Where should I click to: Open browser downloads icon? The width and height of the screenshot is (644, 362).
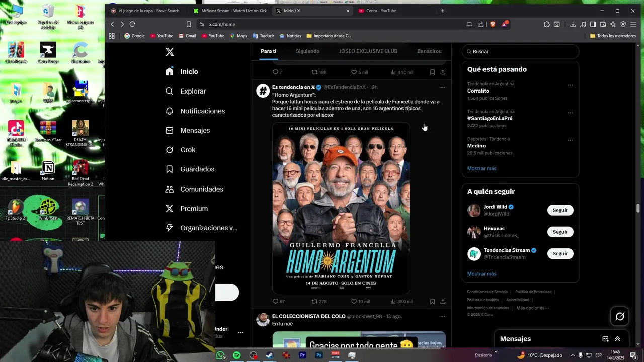click(x=573, y=24)
